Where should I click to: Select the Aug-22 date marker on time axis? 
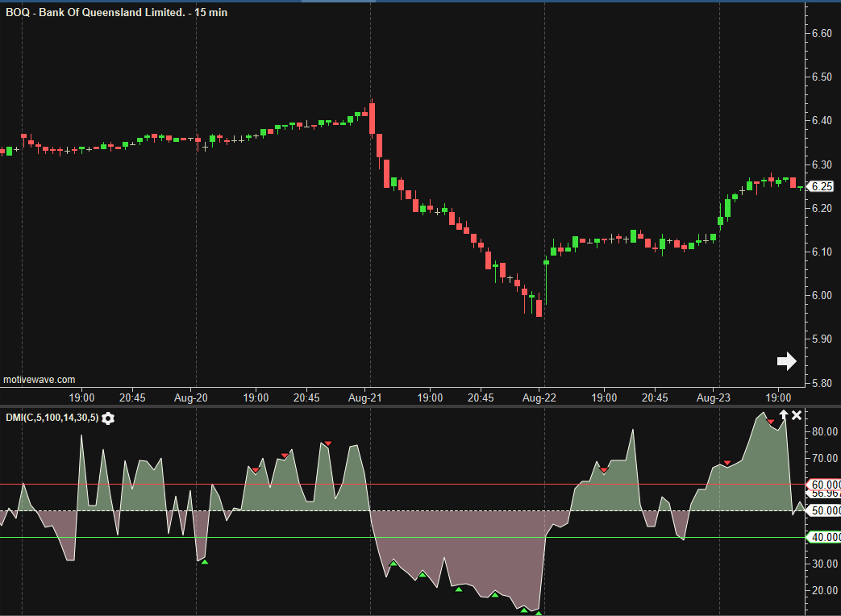tap(539, 397)
